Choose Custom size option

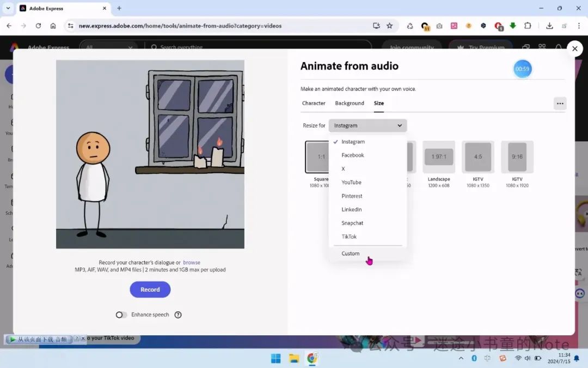[367, 254]
